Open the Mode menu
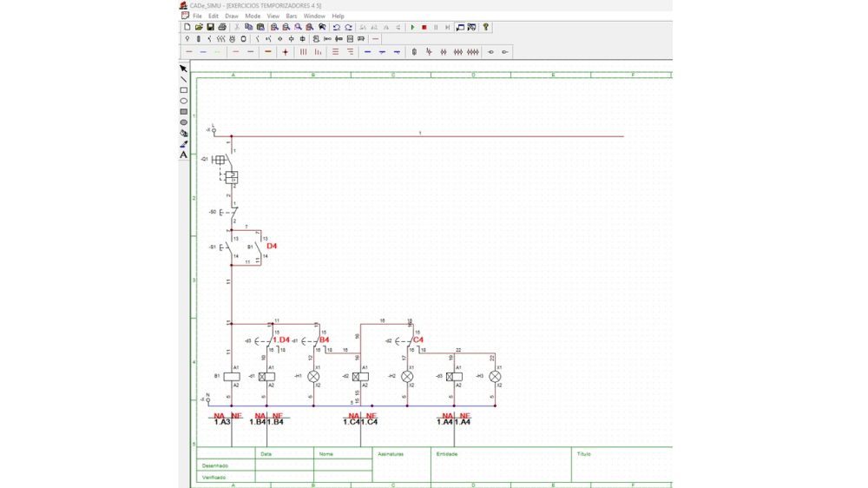The image size is (868, 488). [x=253, y=16]
